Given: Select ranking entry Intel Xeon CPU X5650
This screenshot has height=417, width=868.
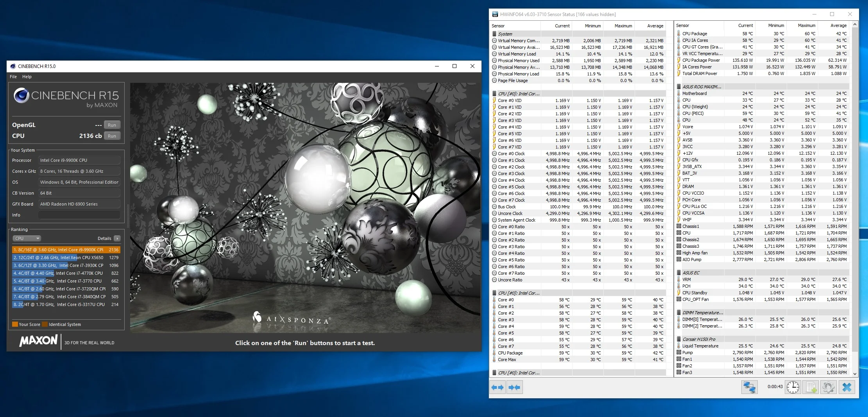Looking at the screenshot, I should click(66, 258).
